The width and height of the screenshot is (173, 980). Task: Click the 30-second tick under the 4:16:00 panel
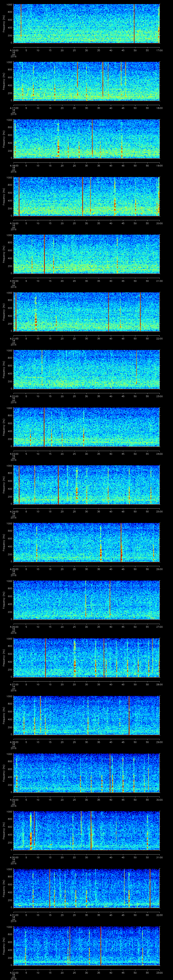[x=87, y=50]
